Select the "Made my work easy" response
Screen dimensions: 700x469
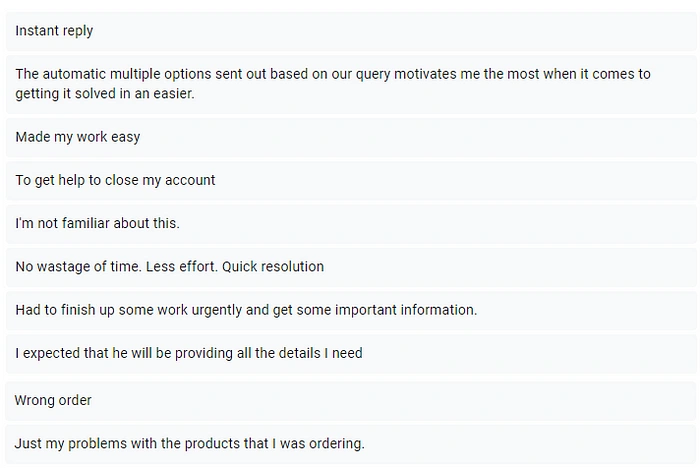(x=351, y=137)
